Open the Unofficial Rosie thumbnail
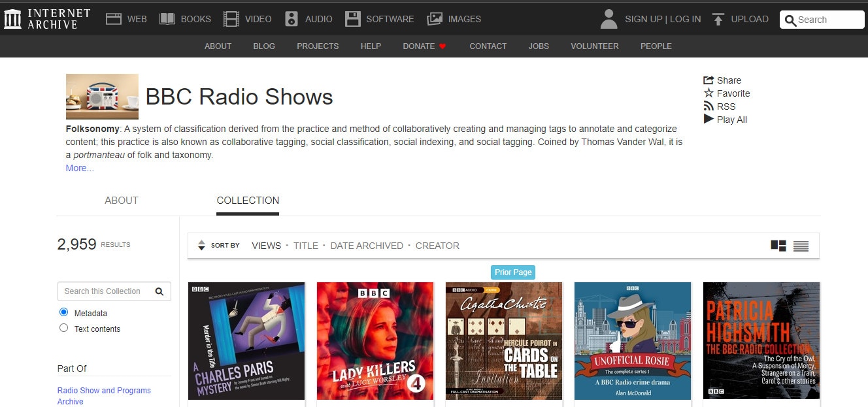The height and width of the screenshot is (407, 868). tap(633, 341)
